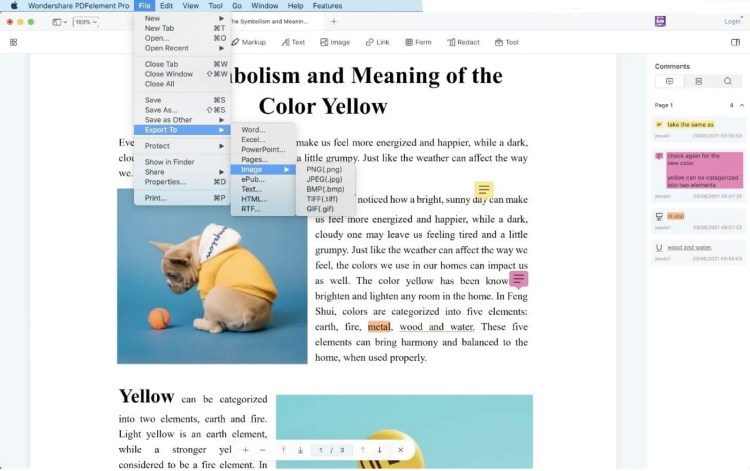Screen dimensions: 750x471
Task: Open the Window menu
Action: [265, 6]
